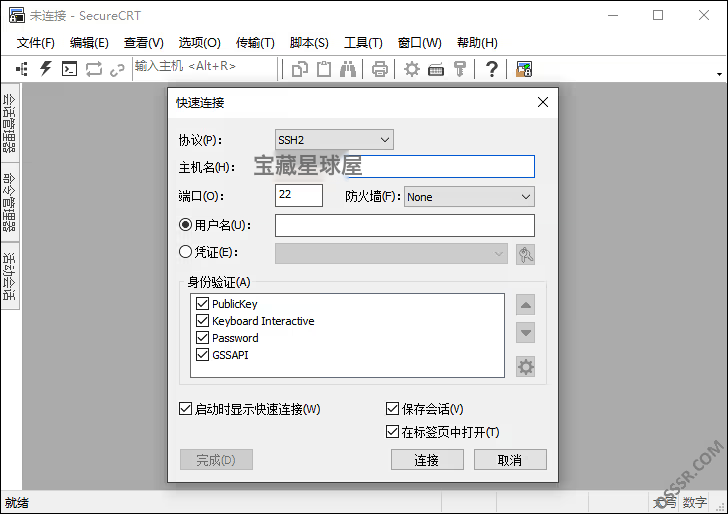Click the 数字 status bar indicator
728x514 pixels.
695,502
